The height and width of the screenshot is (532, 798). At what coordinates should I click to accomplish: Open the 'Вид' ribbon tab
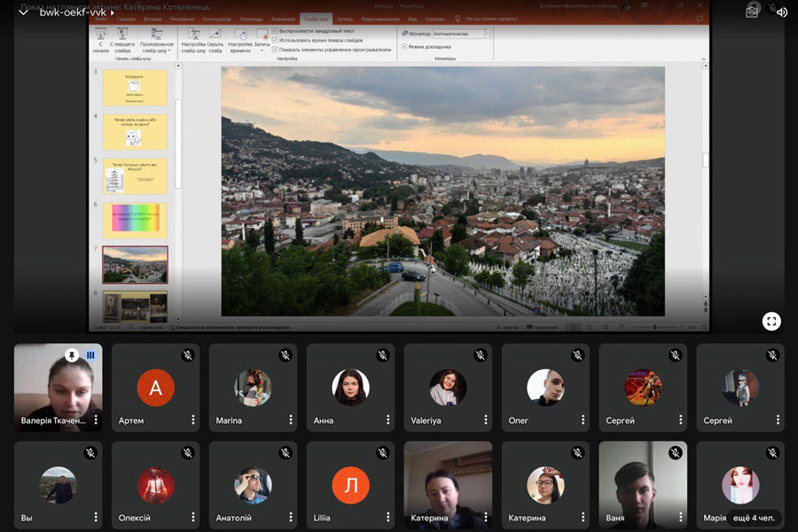[411, 18]
